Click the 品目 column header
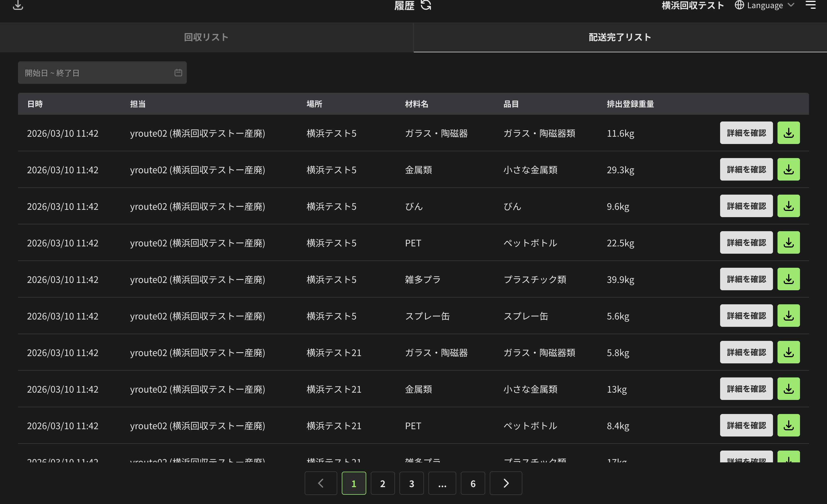Viewport: 827px width, 504px height. click(511, 104)
